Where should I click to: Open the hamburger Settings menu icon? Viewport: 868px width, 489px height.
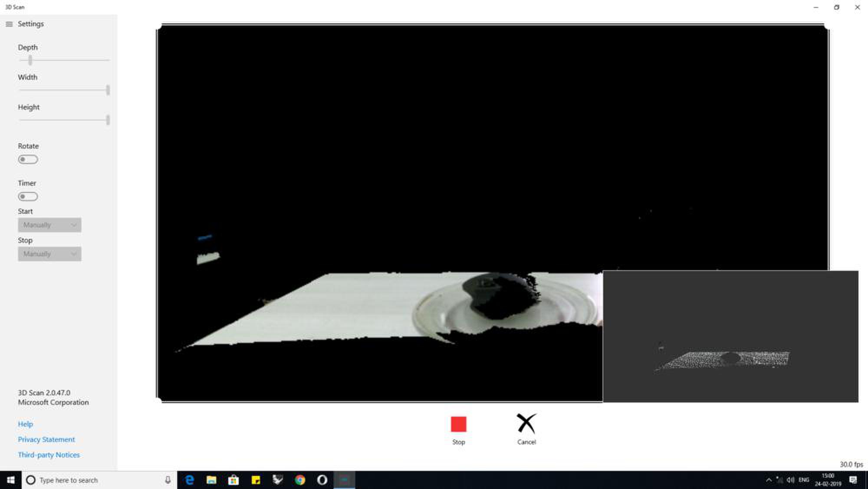pyautogui.click(x=9, y=24)
